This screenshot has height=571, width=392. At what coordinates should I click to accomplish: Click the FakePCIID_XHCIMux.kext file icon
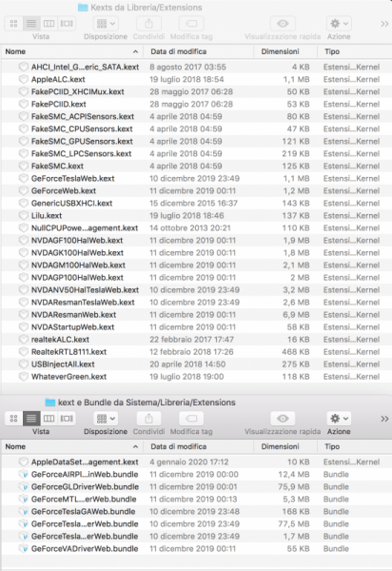pyautogui.click(x=24, y=91)
